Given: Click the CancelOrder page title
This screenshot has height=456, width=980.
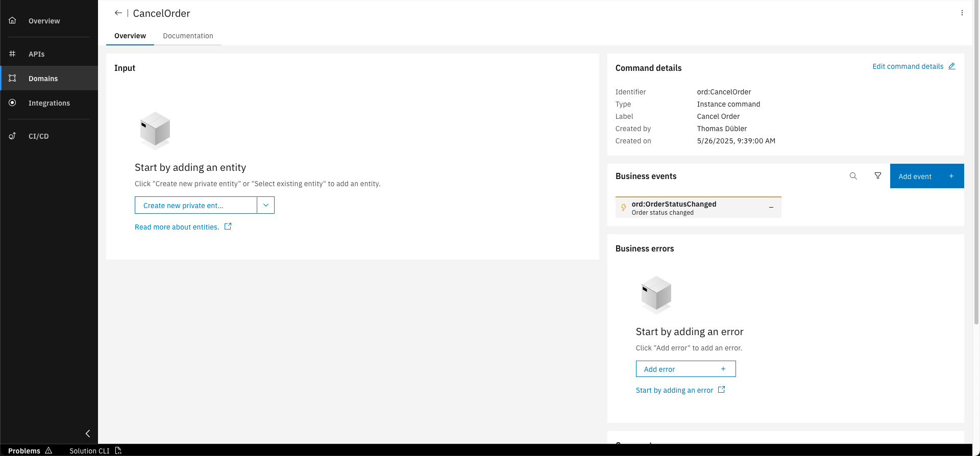Looking at the screenshot, I should (161, 13).
